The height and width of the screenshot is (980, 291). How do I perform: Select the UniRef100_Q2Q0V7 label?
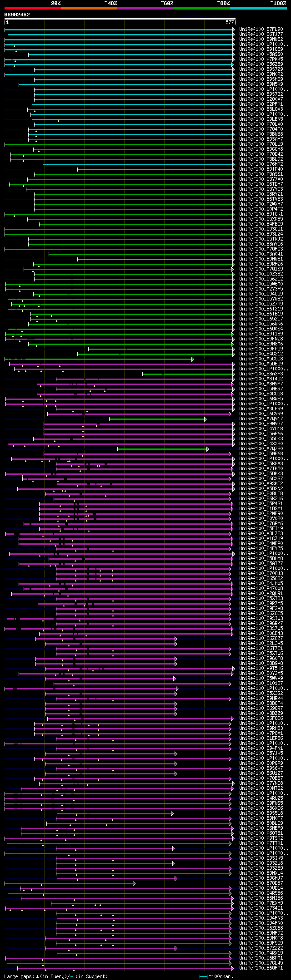coord(261,99)
